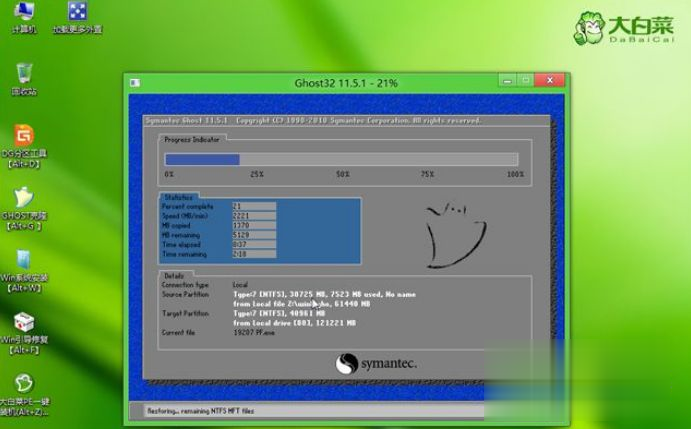Launch the 大白菜PE一键装机 desktop icon
The image size is (691, 429).
24,395
